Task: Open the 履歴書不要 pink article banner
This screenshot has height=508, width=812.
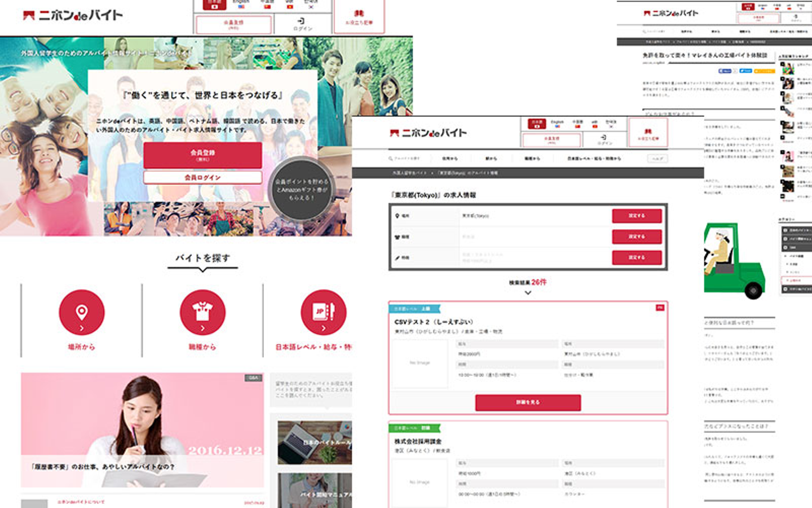Action: coord(142,430)
